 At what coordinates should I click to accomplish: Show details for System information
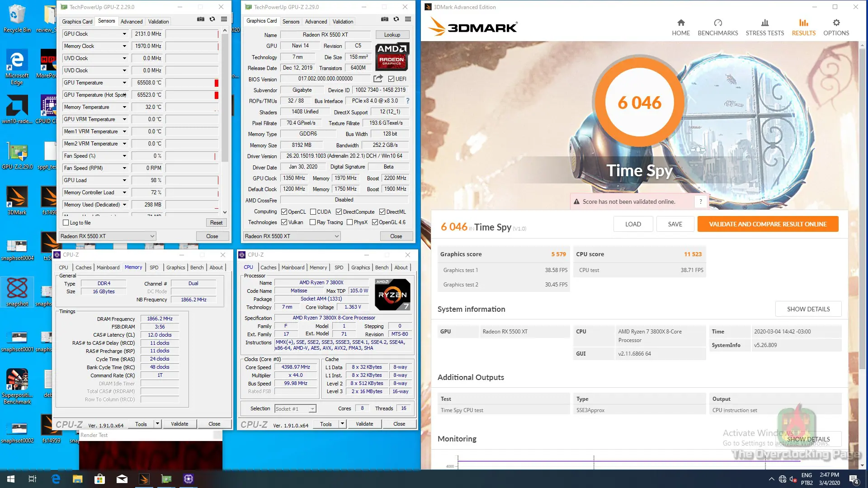808,309
